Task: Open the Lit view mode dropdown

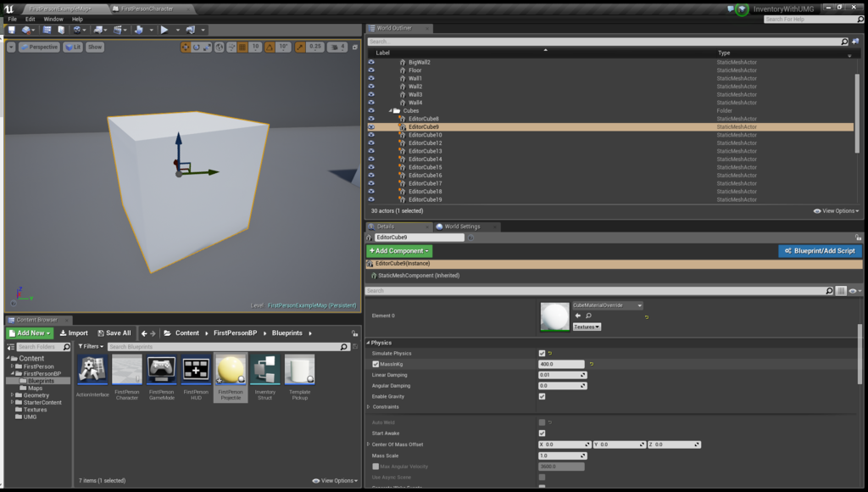Action: click(73, 48)
